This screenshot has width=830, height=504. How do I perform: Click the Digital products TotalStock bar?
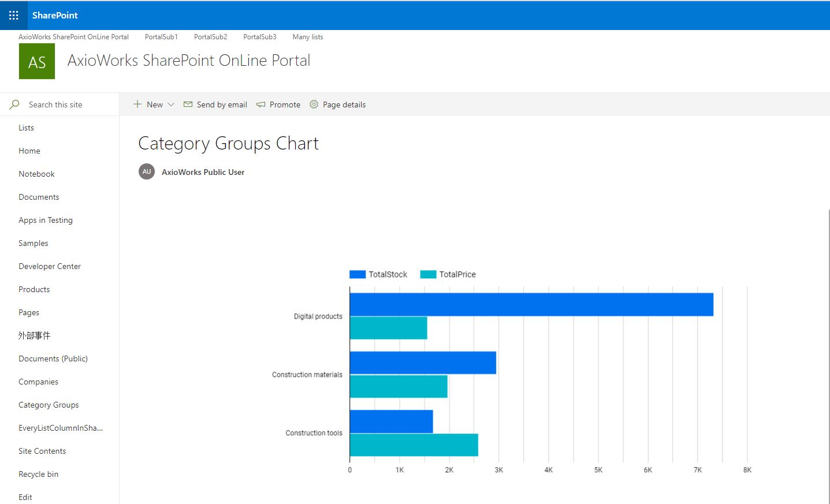coord(531,304)
